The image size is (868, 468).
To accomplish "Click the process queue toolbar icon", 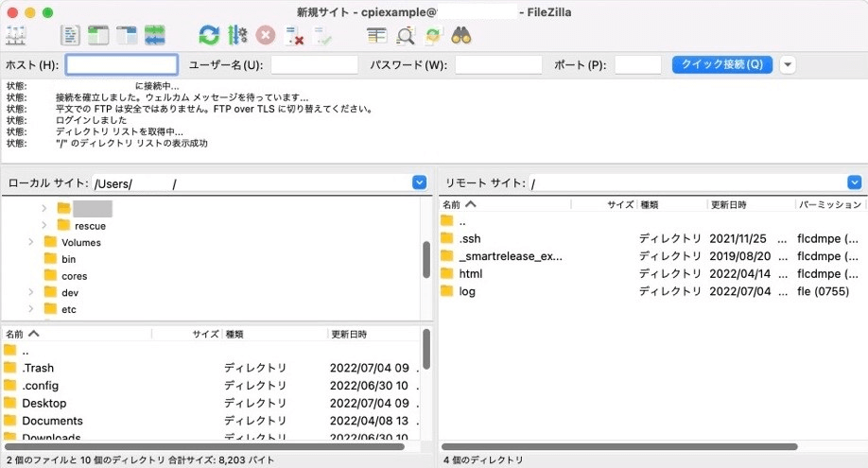I will click(237, 36).
